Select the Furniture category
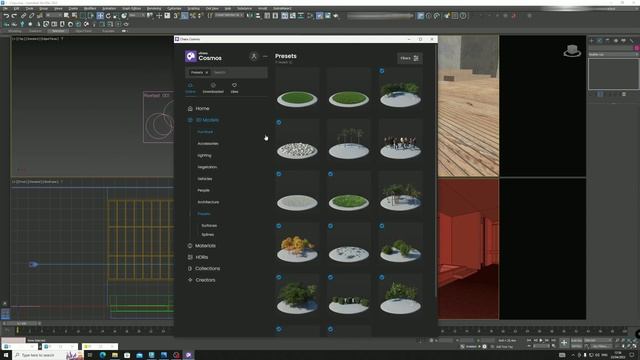The image size is (640, 360). pos(205,132)
